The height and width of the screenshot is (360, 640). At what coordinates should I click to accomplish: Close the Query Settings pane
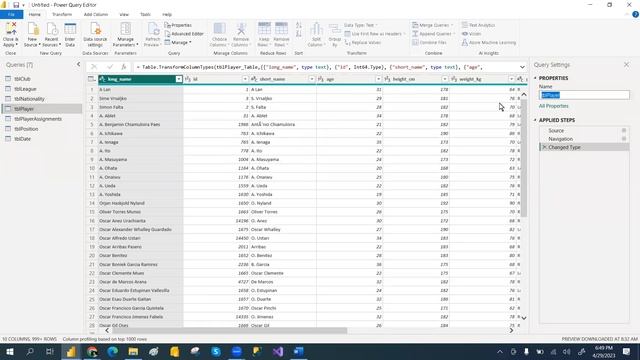click(627, 64)
